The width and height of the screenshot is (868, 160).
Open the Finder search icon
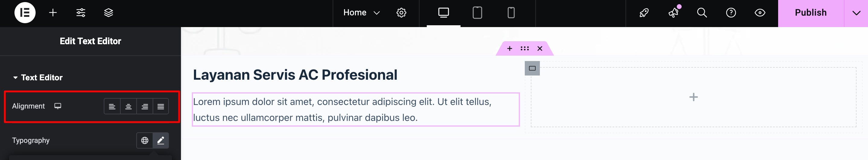click(x=702, y=13)
